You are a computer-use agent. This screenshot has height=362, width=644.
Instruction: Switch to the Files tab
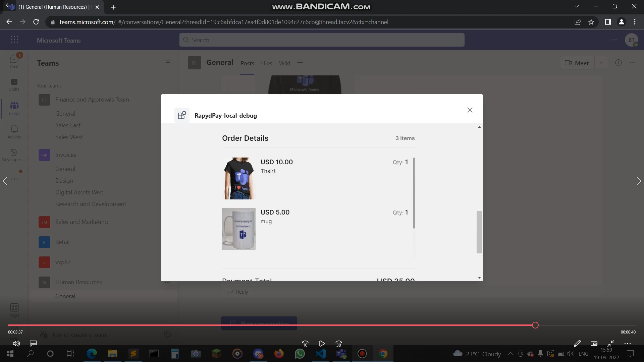pos(266,63)
